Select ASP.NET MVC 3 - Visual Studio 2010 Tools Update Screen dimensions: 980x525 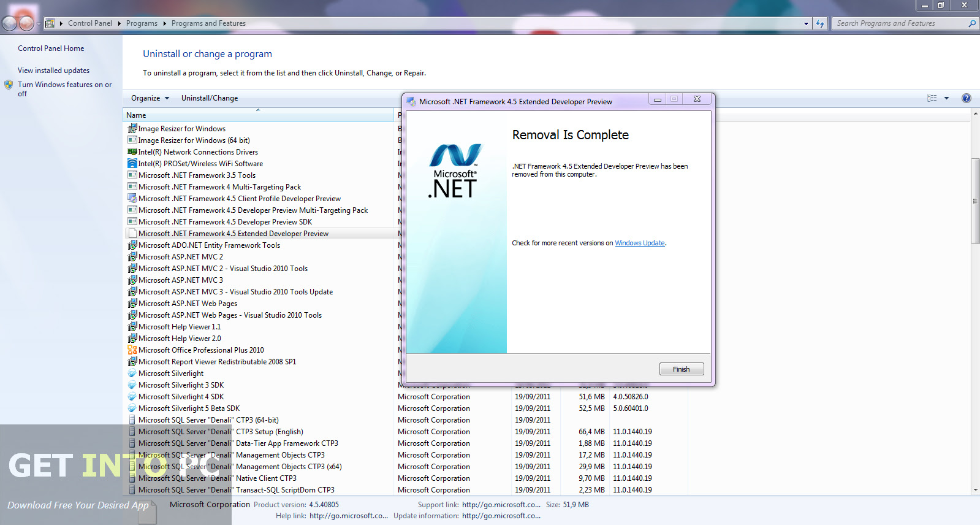click(235, 292)
